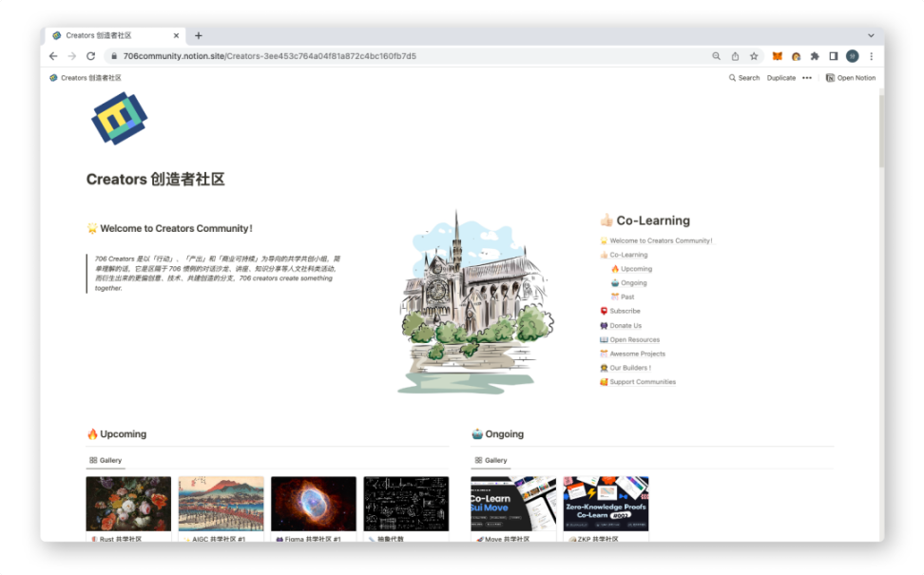Click the Upcoming section heading
The width and height of the screenshot is (924, 575).
(117, 434)
